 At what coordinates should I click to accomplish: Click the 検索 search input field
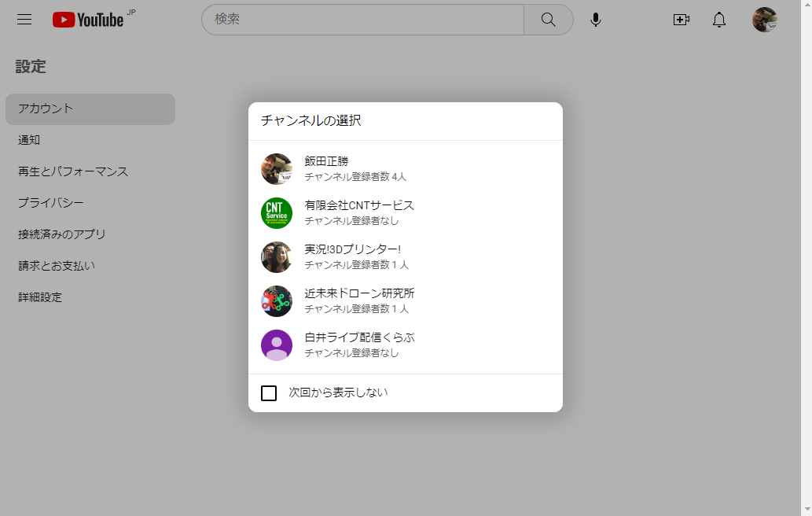point(362,20)
